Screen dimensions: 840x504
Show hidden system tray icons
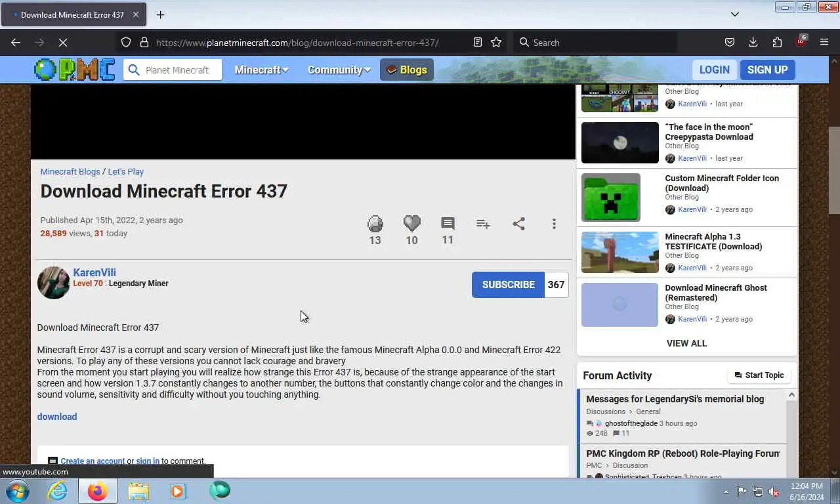(726, 492)
